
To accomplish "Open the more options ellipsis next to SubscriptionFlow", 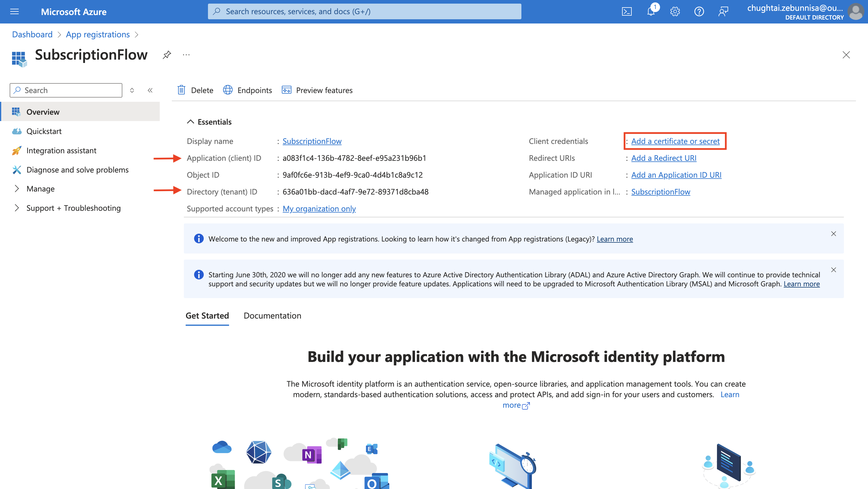I will [186, 55].
